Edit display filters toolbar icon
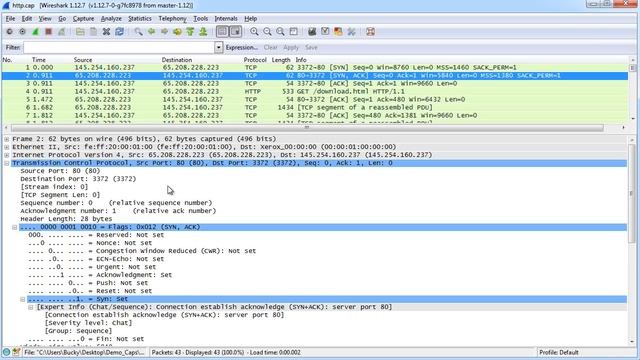Screen dimensions: 640x360 pyautogui.click(x=325, y=32)
